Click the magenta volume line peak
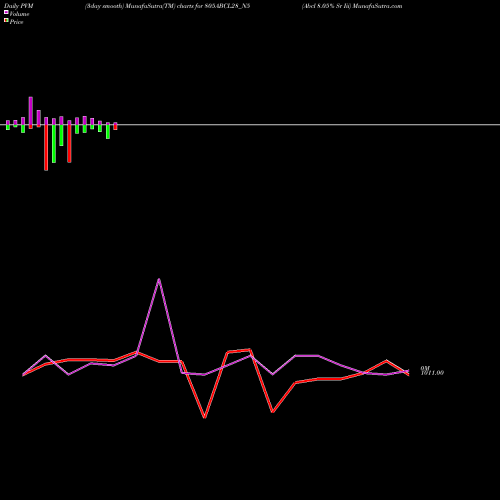The image size is (500, 500). [x=159, y=279]
